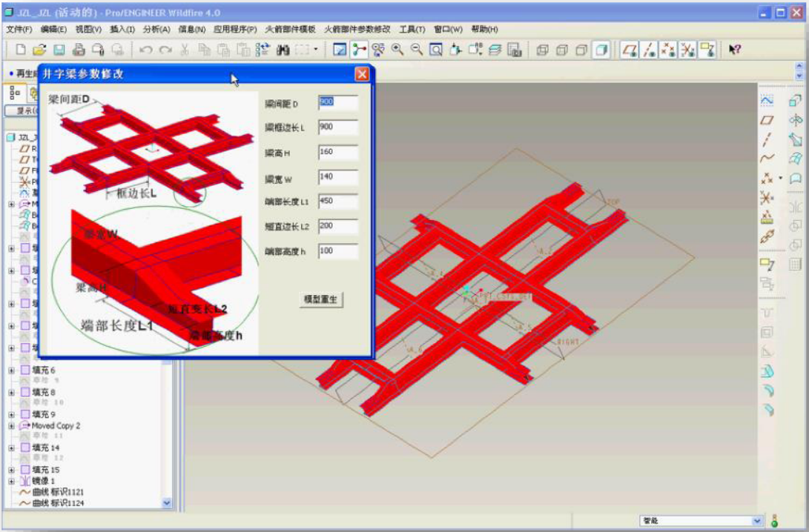Open the 火箭部件参数修改 menu
Viewport: 809px width, 532px height.
pos(357,30)
